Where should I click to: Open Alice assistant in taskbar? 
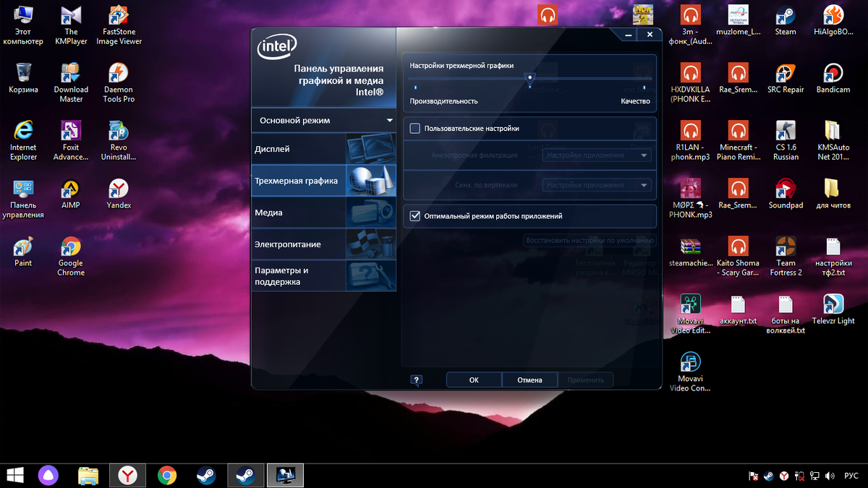point(48,475)
